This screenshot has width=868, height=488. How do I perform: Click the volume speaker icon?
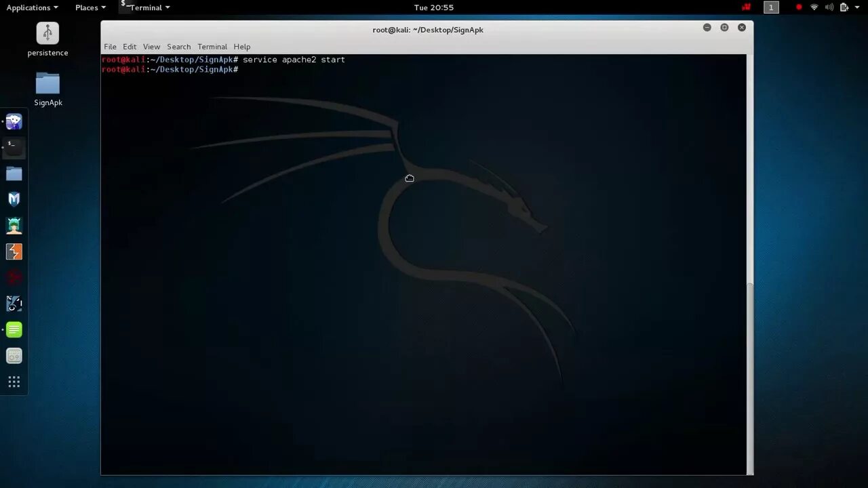pos(829,7)
